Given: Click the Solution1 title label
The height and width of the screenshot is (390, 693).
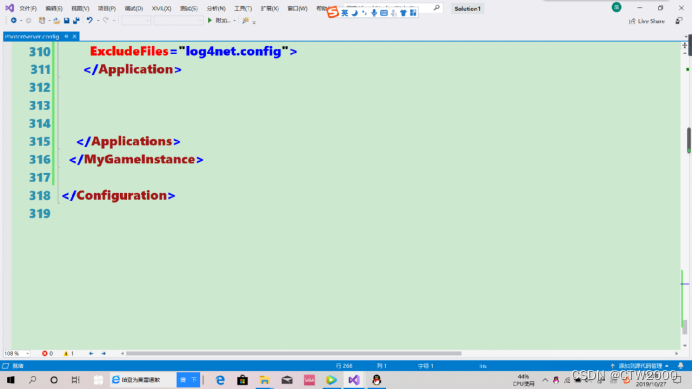Looking at the screenshot, I should pos(467,9).
